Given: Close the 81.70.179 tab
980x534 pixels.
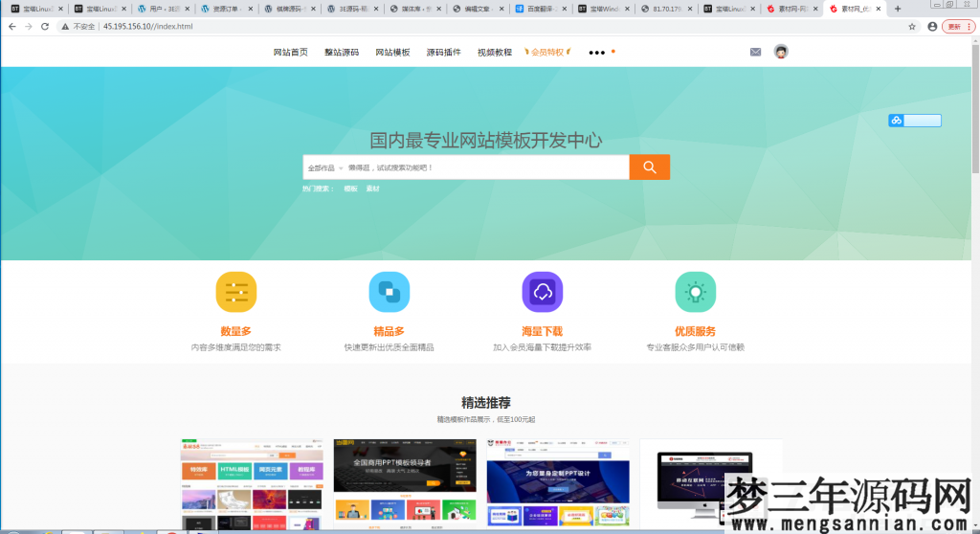Looking at the screenshot, I should [690, 9].
